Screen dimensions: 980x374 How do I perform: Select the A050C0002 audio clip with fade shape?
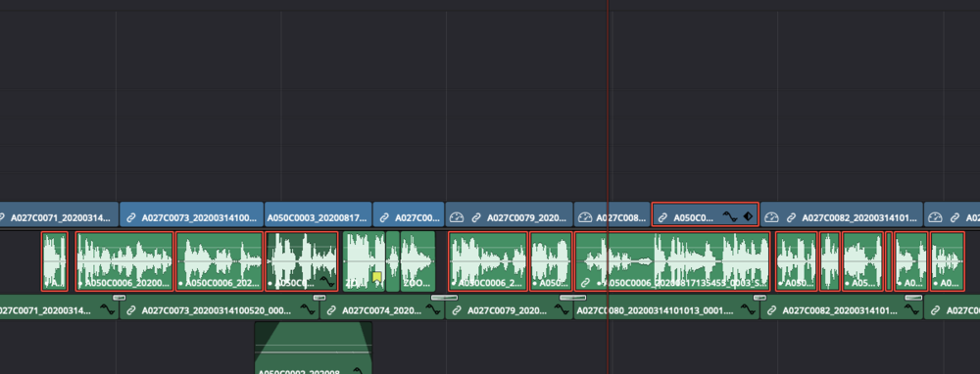(314, 348)
